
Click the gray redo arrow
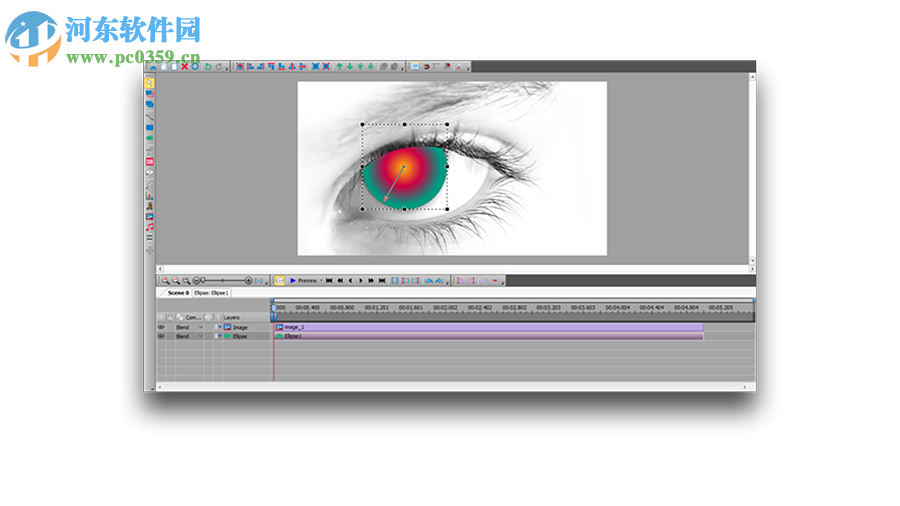pos(218,67)
